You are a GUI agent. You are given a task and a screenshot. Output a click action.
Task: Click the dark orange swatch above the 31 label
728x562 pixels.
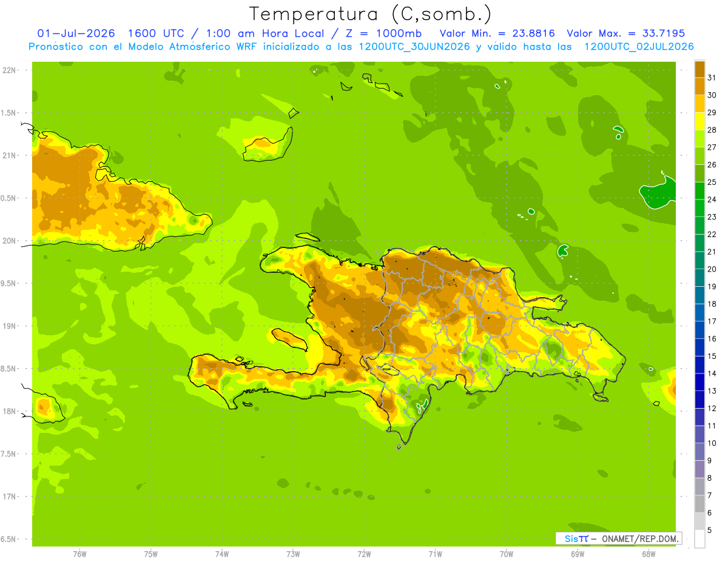point(699,69)
